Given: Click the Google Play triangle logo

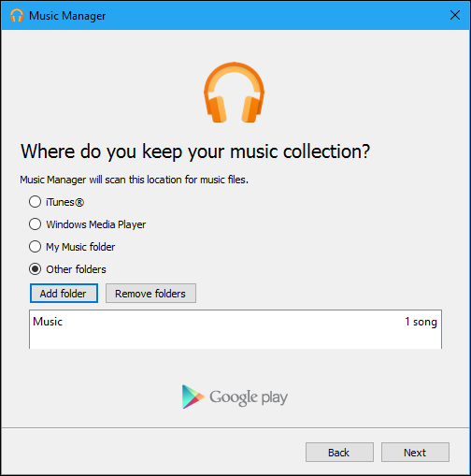Looking at the screenshot, I should [x=193, y=397].
